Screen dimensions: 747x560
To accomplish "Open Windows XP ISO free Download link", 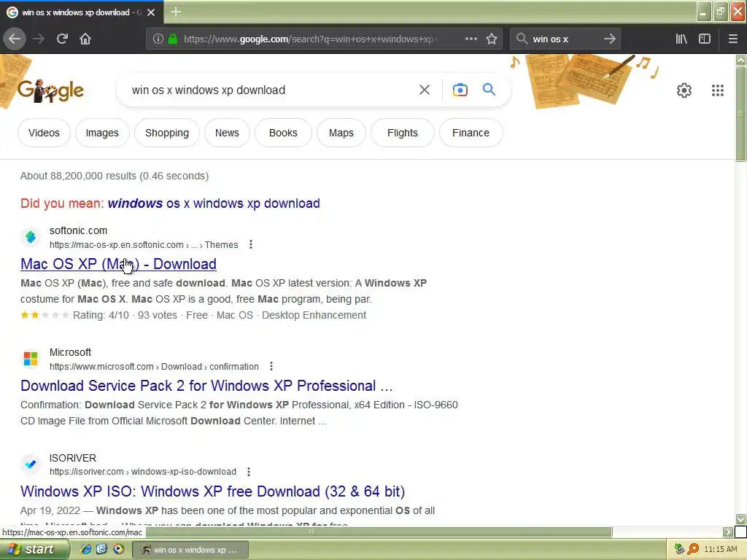I will [x=212, y=491].
